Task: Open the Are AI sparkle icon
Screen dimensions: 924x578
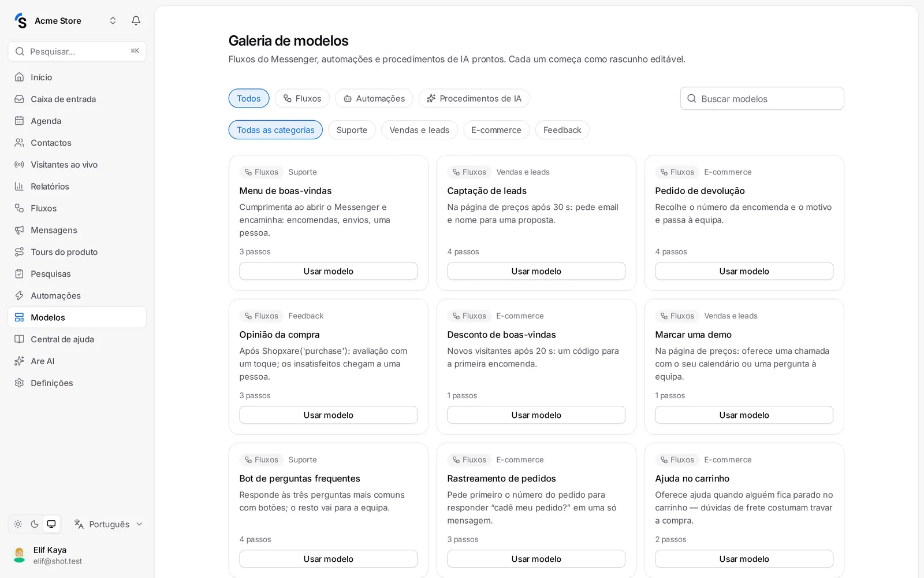Action: (19, 361)
